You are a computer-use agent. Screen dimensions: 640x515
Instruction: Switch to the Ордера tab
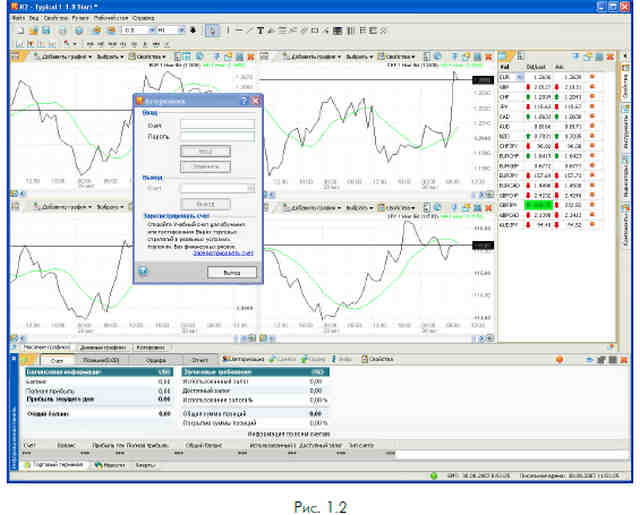tap(156, 360)
